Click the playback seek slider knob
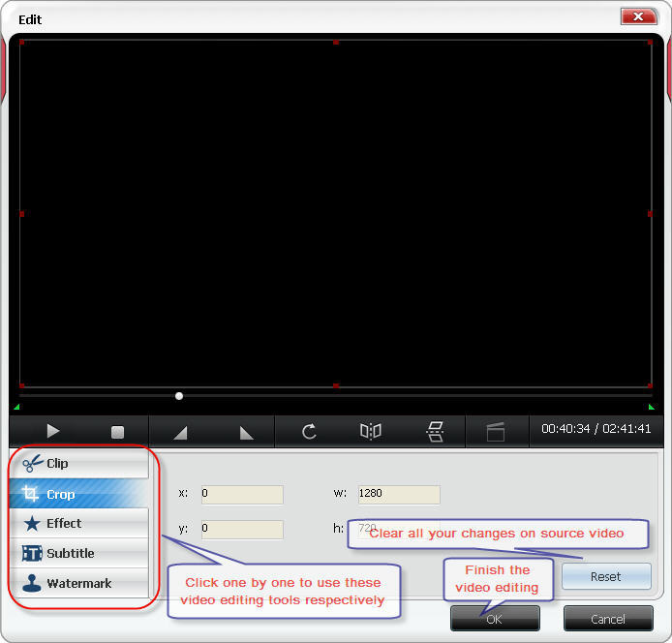Viewport: 672px width, 643px height. tap(179, 396)
